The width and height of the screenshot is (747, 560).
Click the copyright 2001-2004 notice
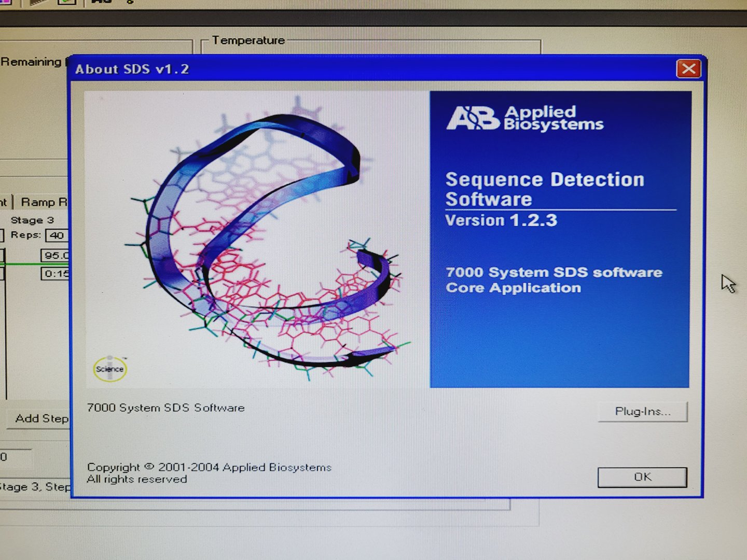pyautogui.click(x=209, y=468)
